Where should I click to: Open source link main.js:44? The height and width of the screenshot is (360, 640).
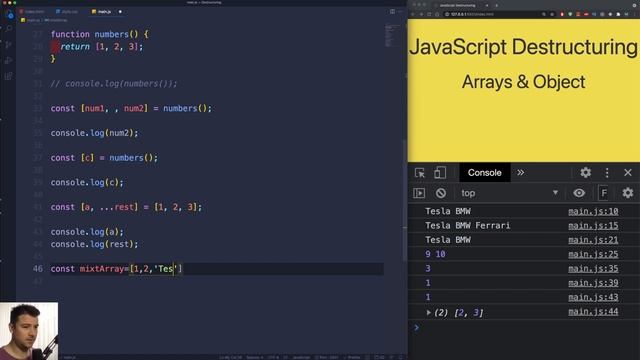pyautogui.click(x=593, y=312)
